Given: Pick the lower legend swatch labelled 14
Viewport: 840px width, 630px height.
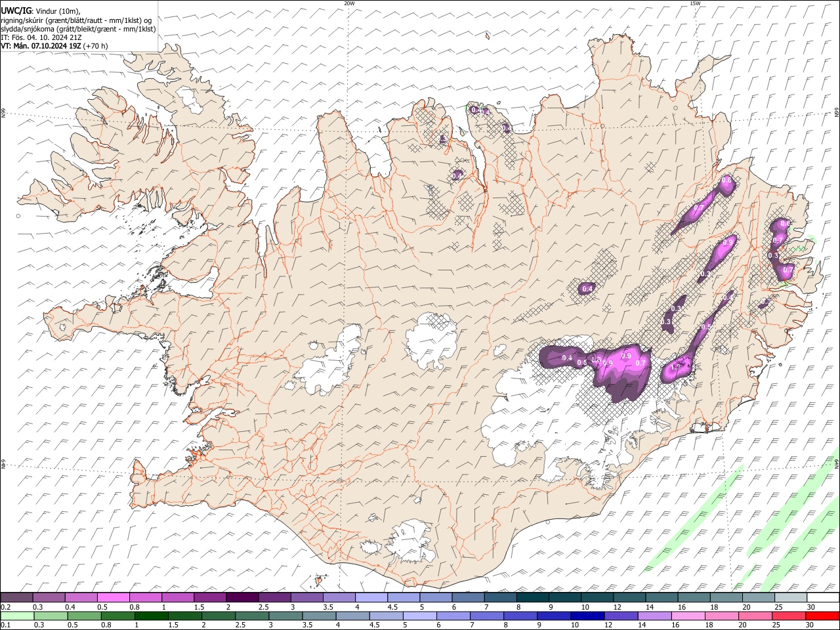Looking at the screenshot, I should [654, 616].
